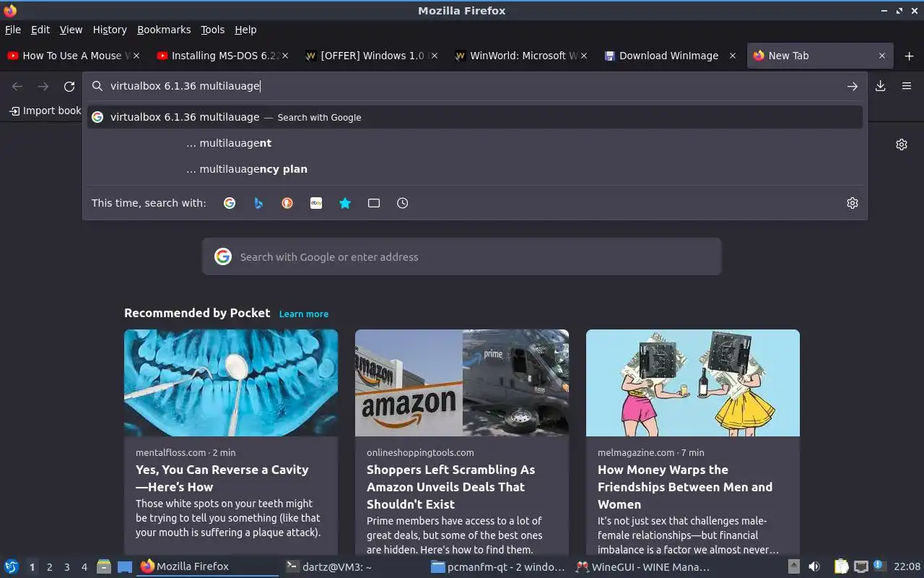The width and height of the screenshot is (924, 578).
Task: Search open tabs with the tab icon
Action: 374,203
